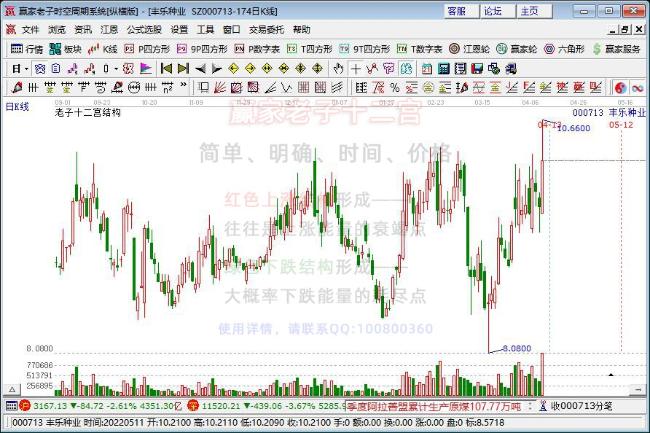
Task: Click the triangle button at bottom-left of chart
Action: pos(12,389)
